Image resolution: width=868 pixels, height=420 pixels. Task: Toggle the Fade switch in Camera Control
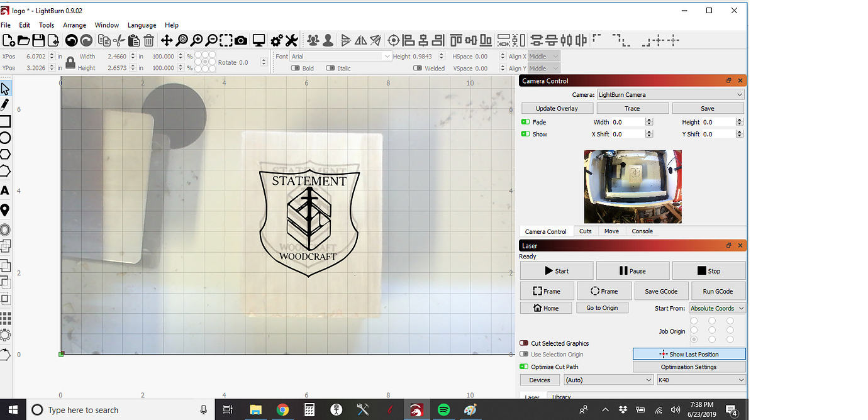[x=525, y=122]
